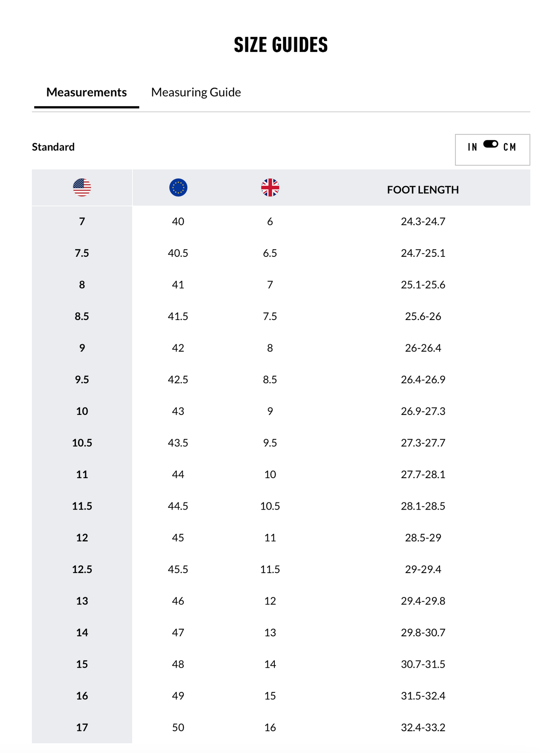This screenshot has height=753, width=560.
Task: Click foot length 32.4-33.2 value
Action: (x=423, y=727)
